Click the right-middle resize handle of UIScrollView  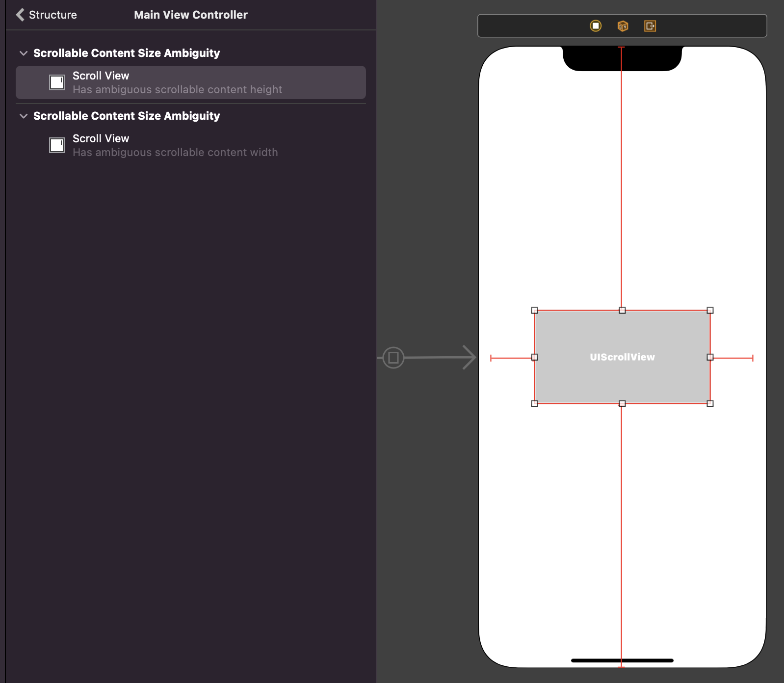(x=710, y=357)
